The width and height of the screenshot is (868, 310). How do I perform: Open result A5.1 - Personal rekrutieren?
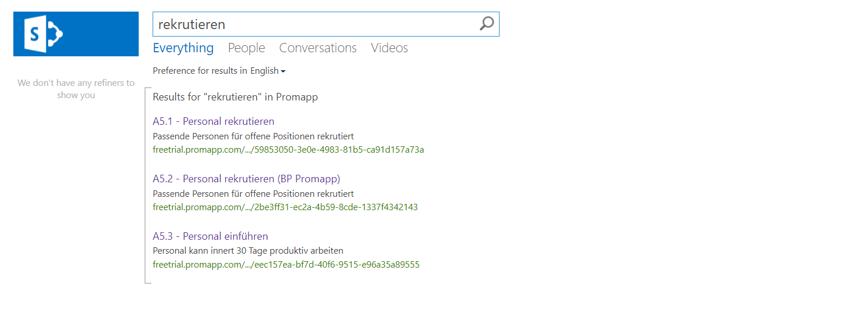tap(214, 121)
